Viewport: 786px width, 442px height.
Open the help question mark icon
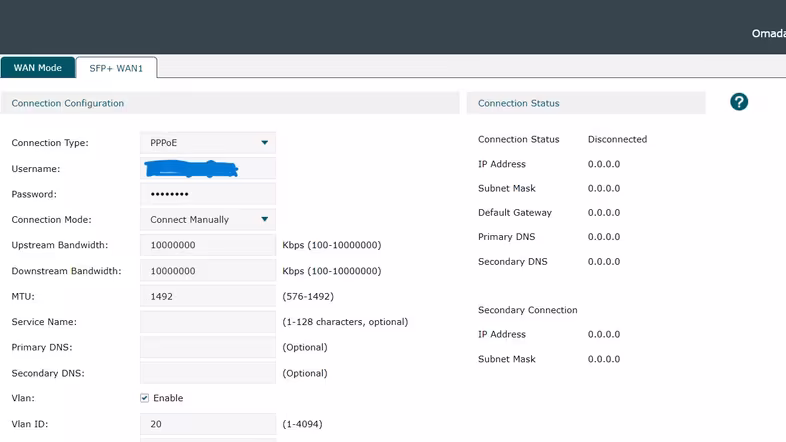coord(739,102)
